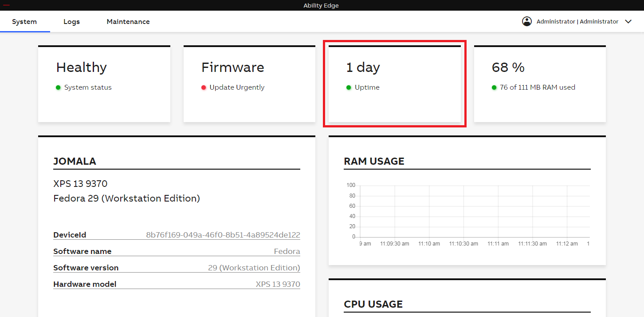Click the window menu icon in title bar
644x317 pixels.
(6, 5)
